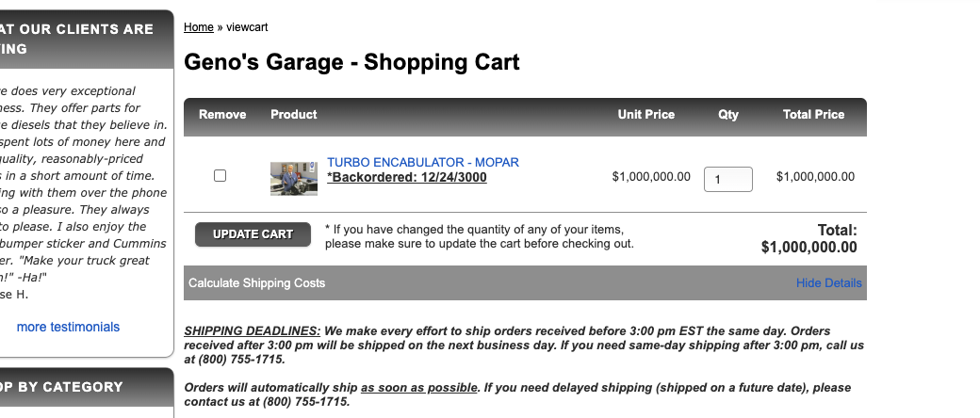Focus the Qty input field
Screen dimensions: 980x418
[728, 179]
